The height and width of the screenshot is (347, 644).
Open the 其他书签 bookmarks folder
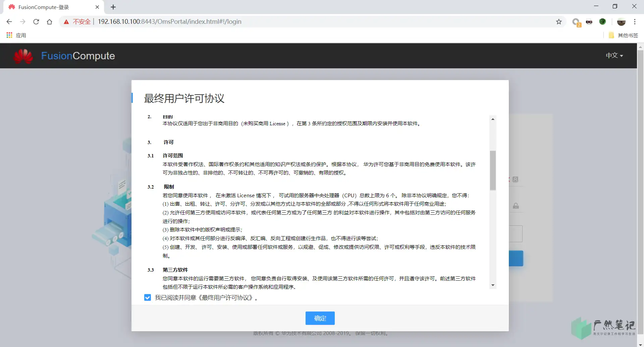coord(624,35)
